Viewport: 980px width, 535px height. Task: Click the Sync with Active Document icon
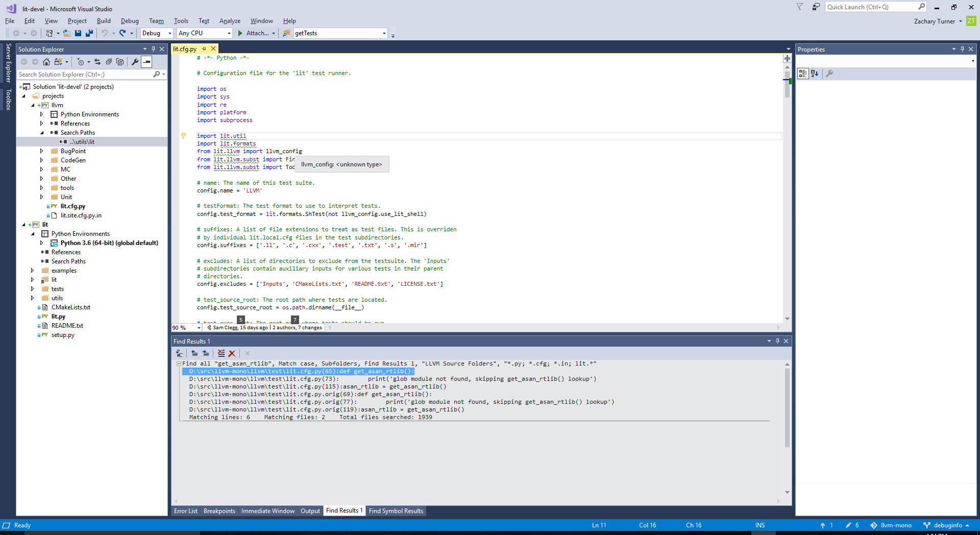(97, 62)
